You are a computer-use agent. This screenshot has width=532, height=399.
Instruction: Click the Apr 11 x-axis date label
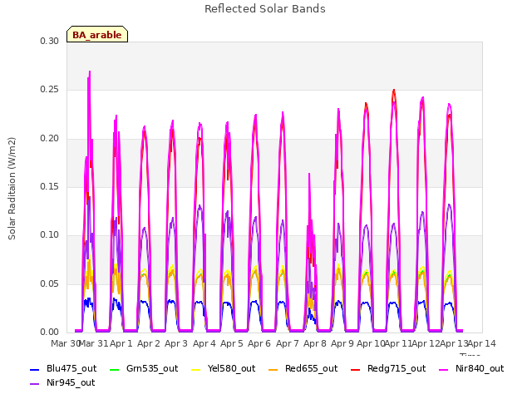[398, 343]
